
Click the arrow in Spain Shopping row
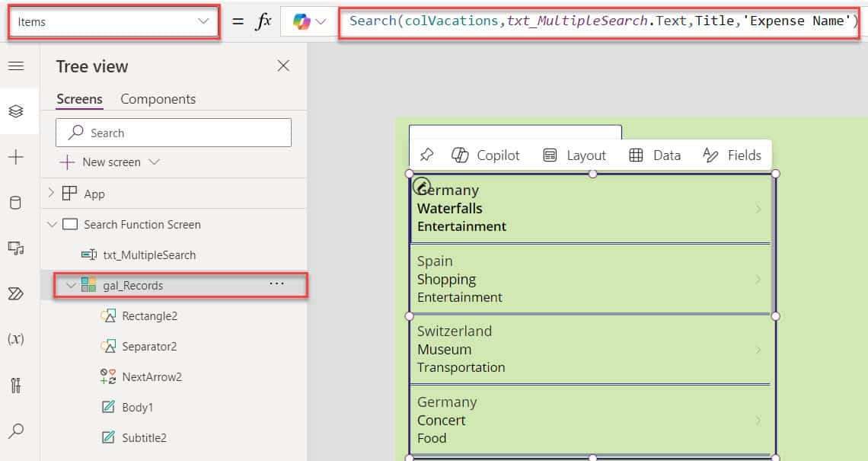coord(758,279)
